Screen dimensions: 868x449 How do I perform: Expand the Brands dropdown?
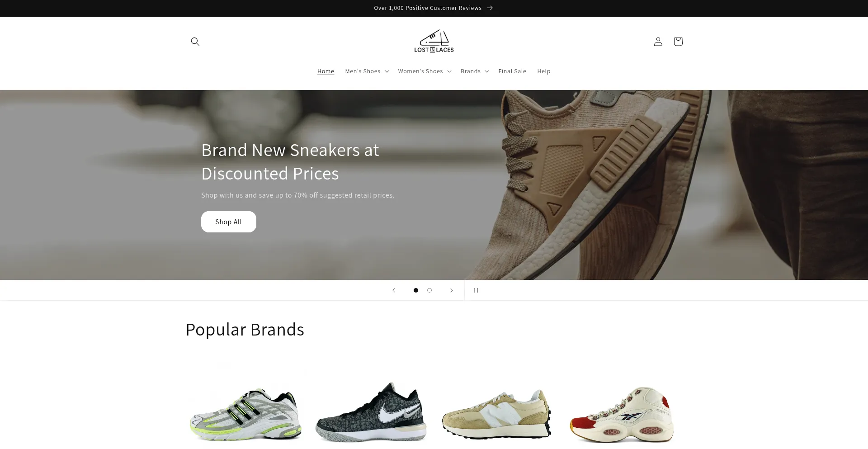point(475,71)
